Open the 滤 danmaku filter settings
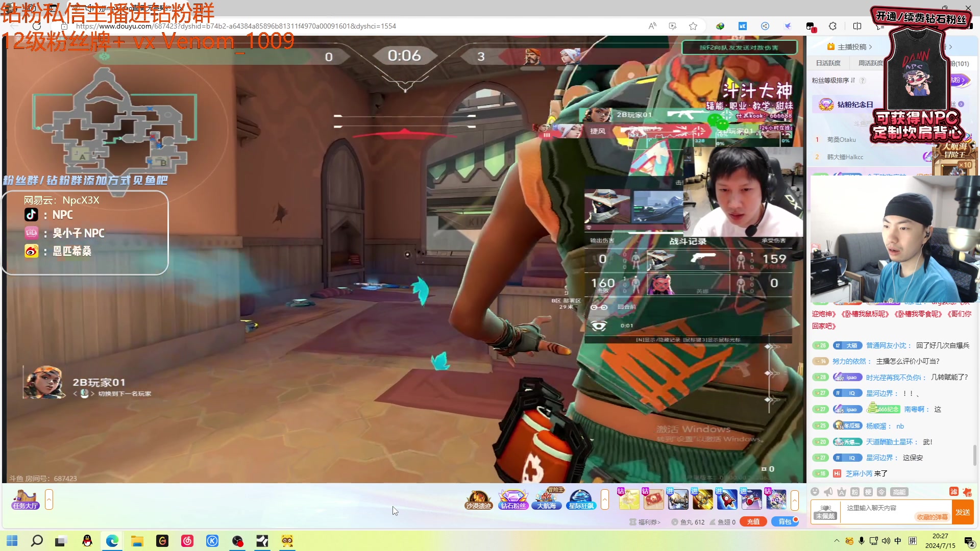 pyautogui.click(x=953, y=491)
